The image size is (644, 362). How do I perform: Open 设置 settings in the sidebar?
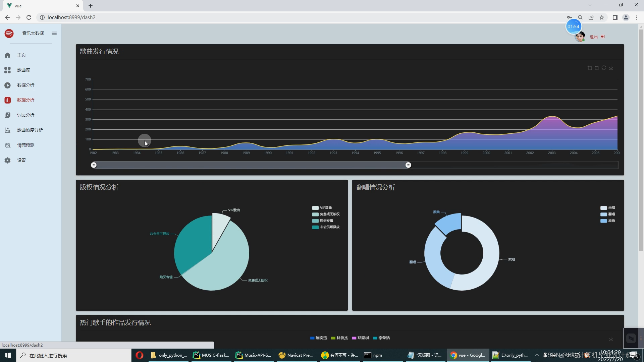(21, 160)
